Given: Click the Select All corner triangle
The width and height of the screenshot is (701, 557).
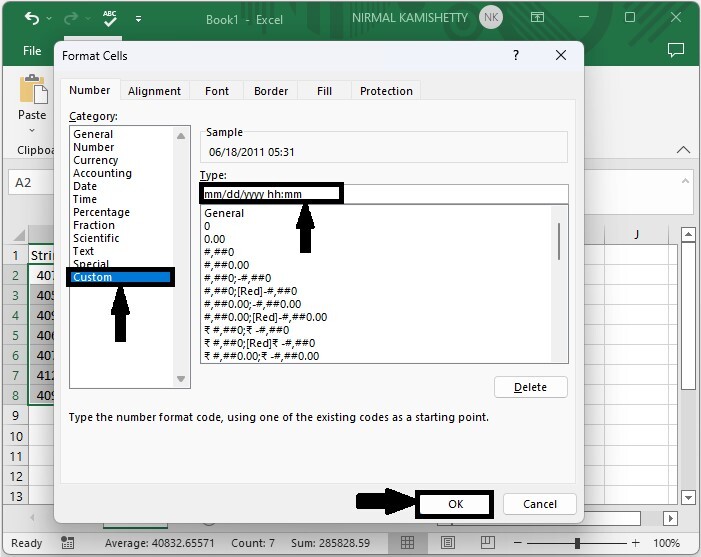Looking at the screenshot, I should pyautogui.click(x=19, y=235).
